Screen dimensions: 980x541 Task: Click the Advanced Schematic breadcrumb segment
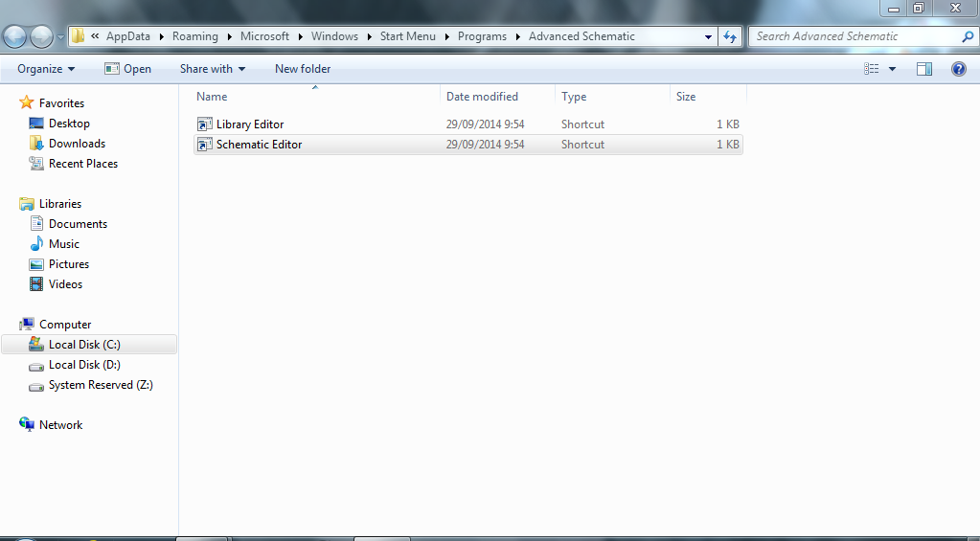[x=581, y=36]
